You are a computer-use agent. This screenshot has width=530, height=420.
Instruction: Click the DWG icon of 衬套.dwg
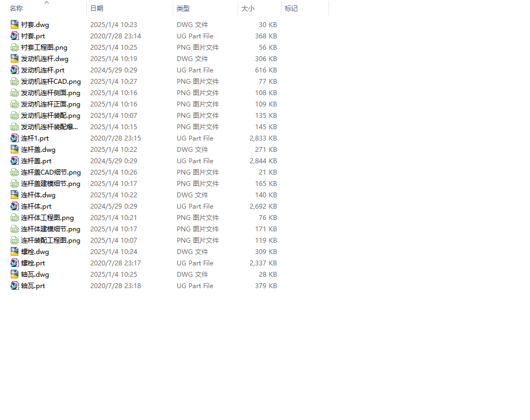pyautogui.click(x=14, y=24)
